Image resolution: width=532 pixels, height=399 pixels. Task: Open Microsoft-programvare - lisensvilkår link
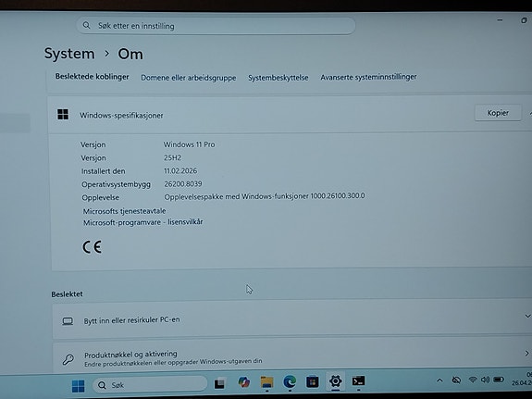(x=143, y=222)
